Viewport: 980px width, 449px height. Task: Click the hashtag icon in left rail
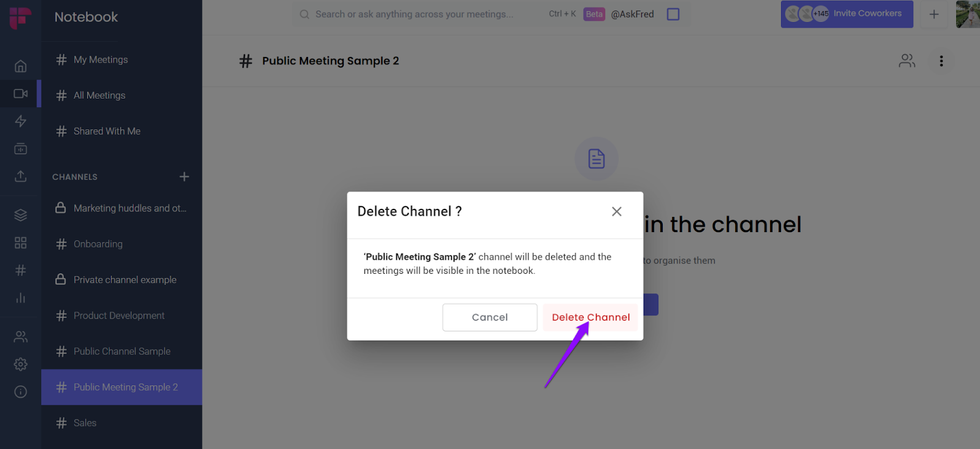pos(20,270)
